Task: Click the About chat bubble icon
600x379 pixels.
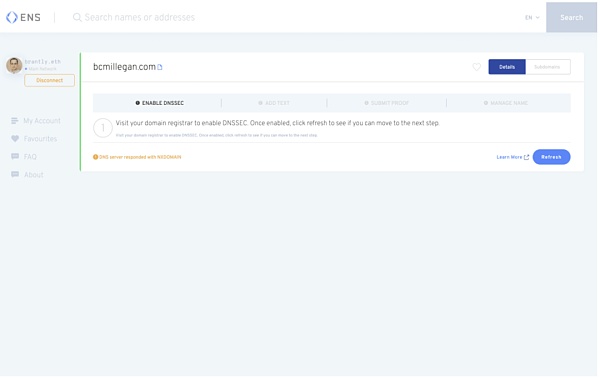Action: (x=15, y=174)
